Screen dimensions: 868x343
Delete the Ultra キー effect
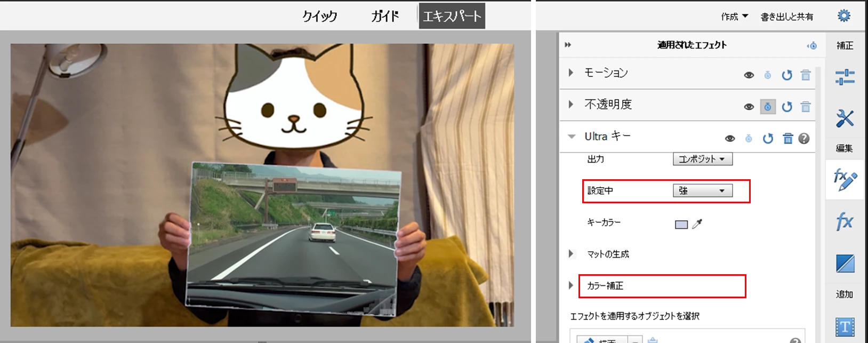click(787, 139)
